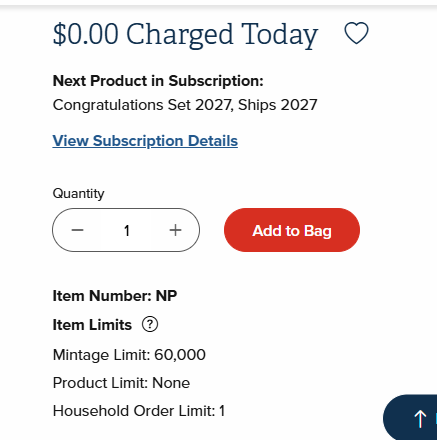The width and height of the screenshot is (437, 440).
Task: Click the Quantity label
Action: point(79,193)
